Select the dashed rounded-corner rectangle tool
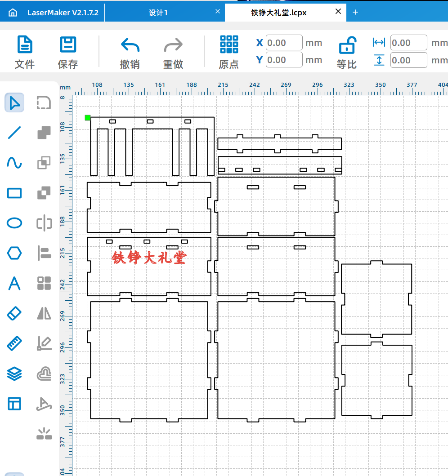This screenshot has width=448, height=476. tap(44, 102)
